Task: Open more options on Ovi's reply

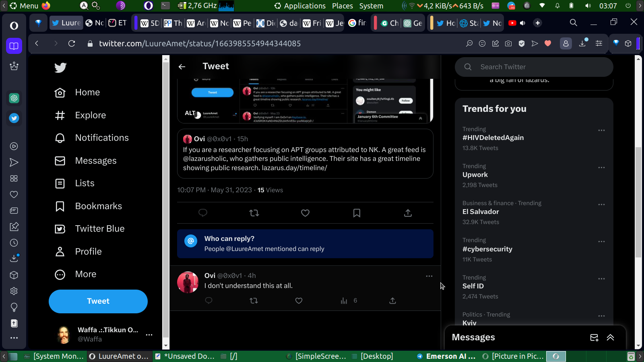Action: click(x=429, y=276)
